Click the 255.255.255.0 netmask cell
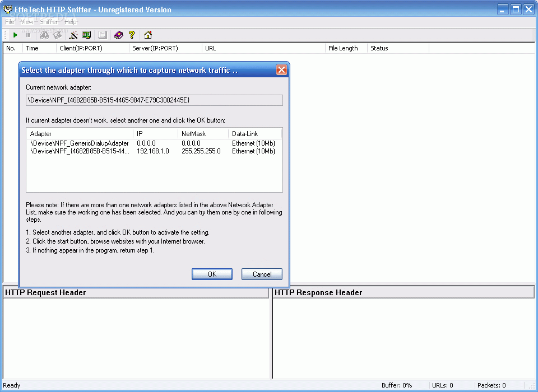Viewport: 538px width, 392px height. 201,151
